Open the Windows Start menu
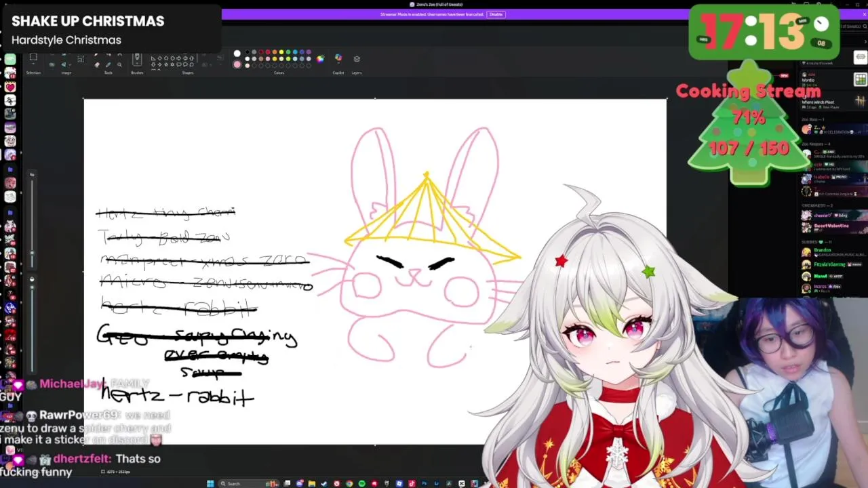 [x=210, y=483]
